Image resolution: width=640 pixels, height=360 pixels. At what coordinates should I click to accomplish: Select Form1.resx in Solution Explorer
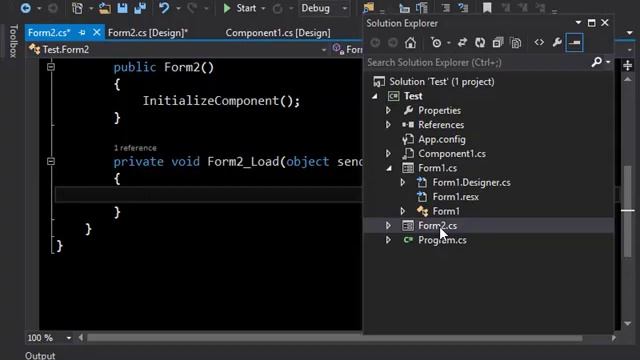coord(456,197)
